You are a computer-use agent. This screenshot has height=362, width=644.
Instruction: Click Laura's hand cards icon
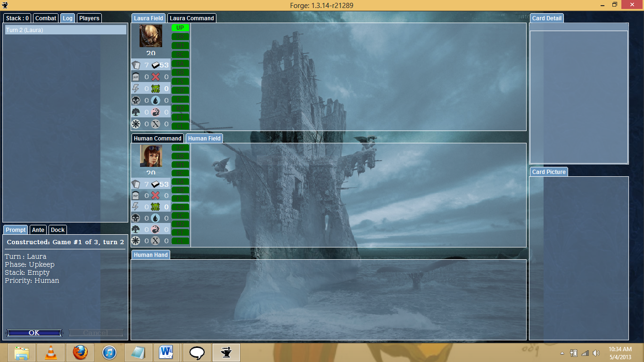[x=136, y=65]
